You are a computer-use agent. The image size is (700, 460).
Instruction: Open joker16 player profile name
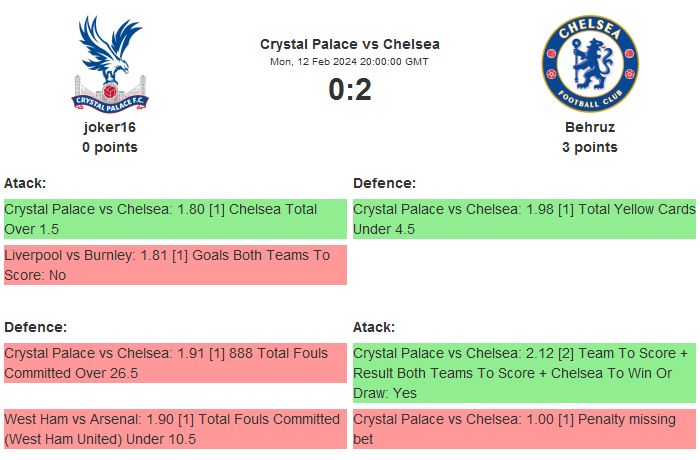click(x=110, y=127)
